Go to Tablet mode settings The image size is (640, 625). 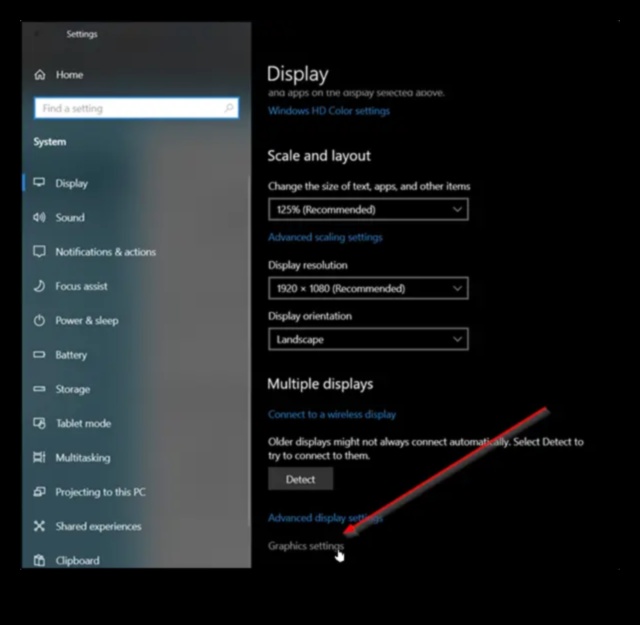click(x=82, y=423)
